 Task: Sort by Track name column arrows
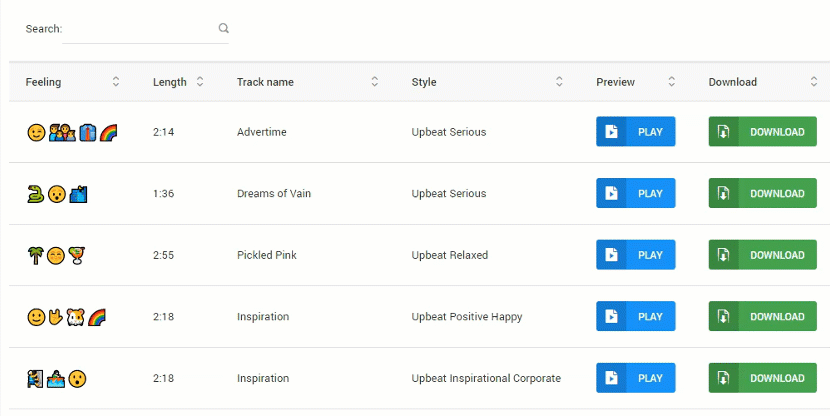click(x=375, y=82)
